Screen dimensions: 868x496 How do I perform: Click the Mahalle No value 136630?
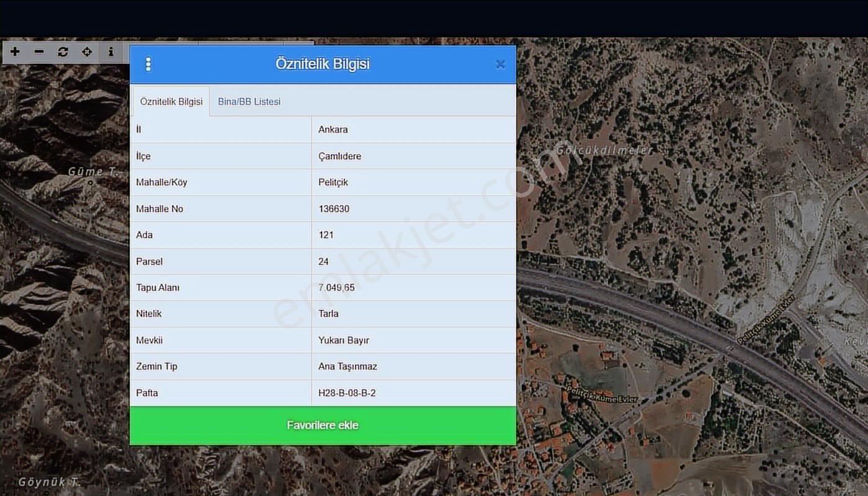pyautogui.click(x=334, y=209)
